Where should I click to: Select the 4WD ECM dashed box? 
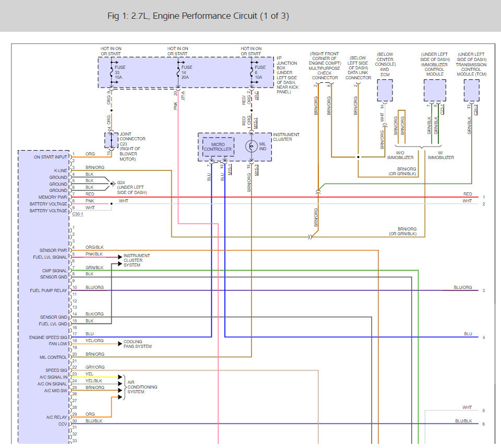tap(385, 91)
